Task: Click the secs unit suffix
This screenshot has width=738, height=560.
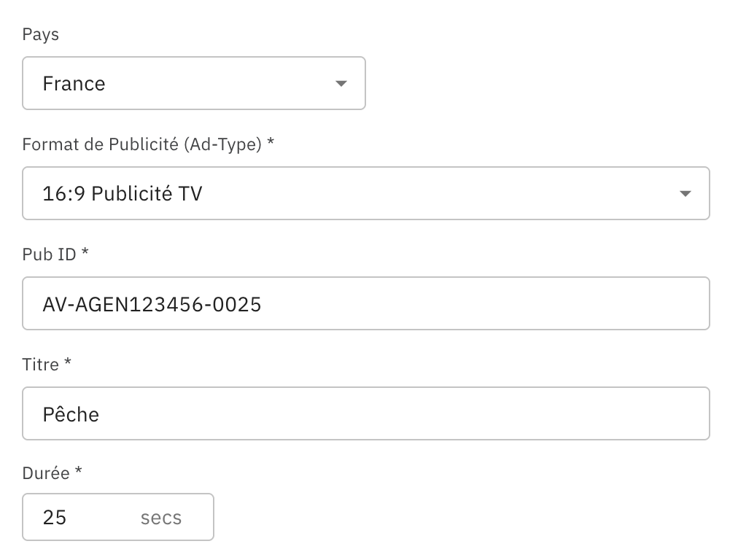Action: [161, 518]
